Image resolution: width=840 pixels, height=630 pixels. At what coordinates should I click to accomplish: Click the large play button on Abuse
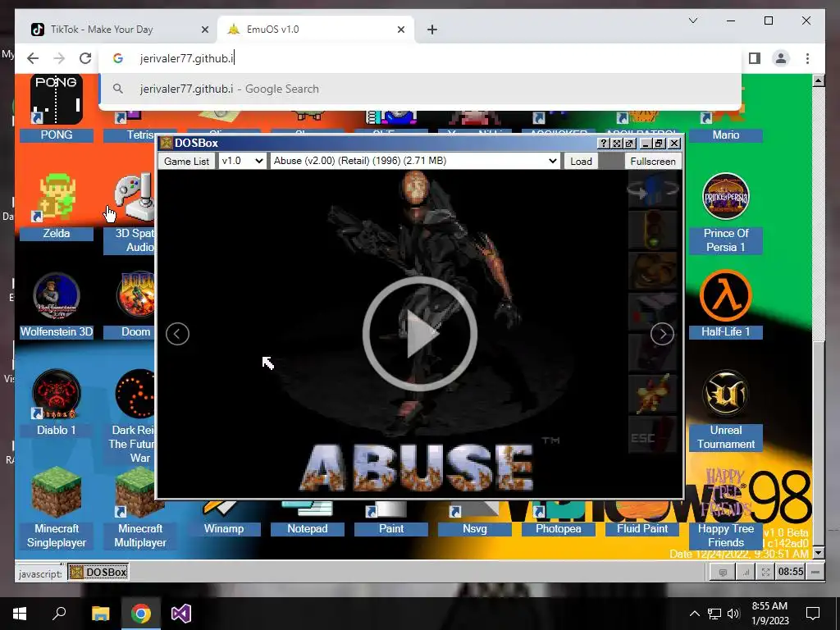tap(420, 334)
